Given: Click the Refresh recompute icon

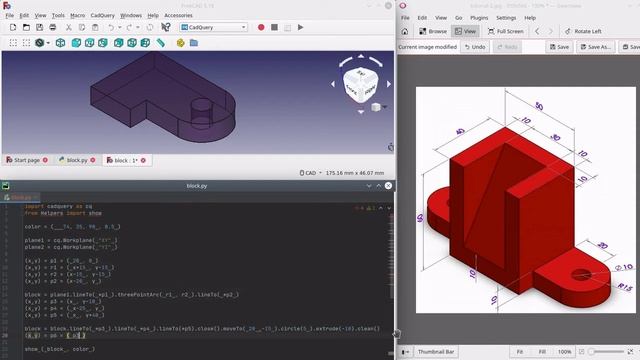Looking at the screenshot, I should click(150, 27).
